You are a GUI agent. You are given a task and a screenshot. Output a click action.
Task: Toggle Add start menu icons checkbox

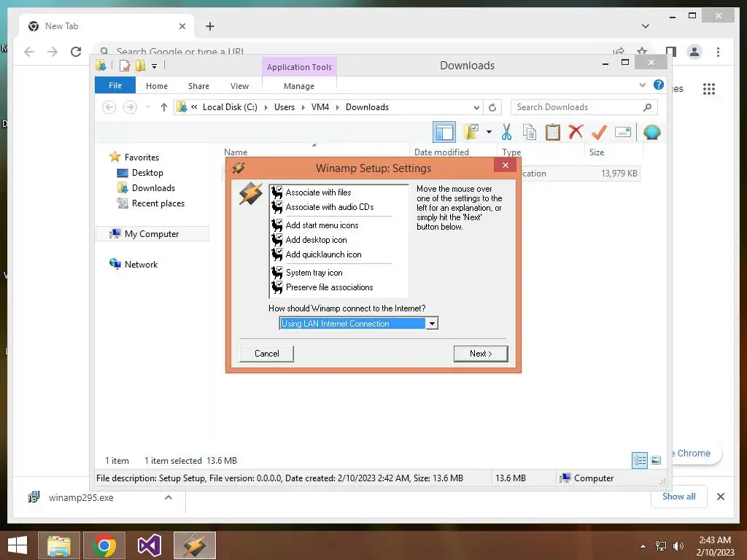276,225
